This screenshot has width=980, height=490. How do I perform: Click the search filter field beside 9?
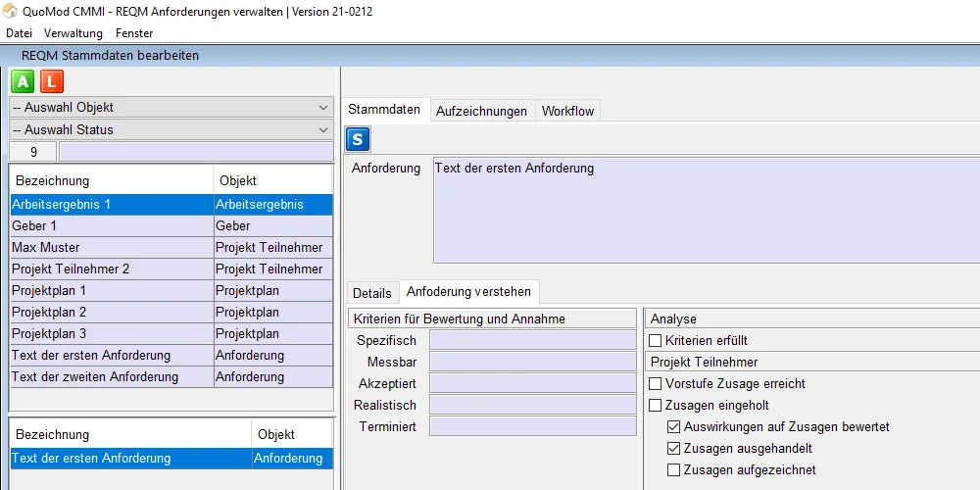pyautogui.click(x=196, y=152)
